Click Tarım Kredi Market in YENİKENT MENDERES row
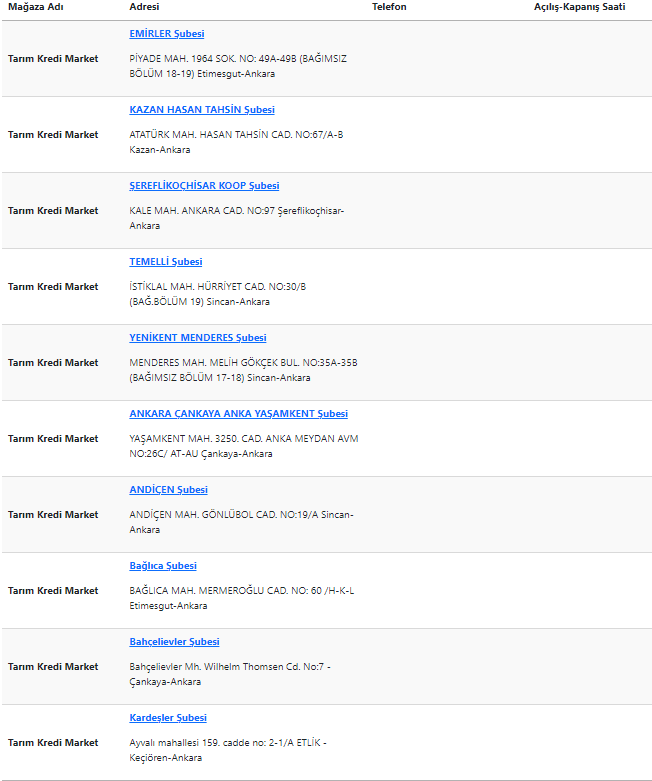The width and height of the screenshot is (652, 781). pos(53,363)
